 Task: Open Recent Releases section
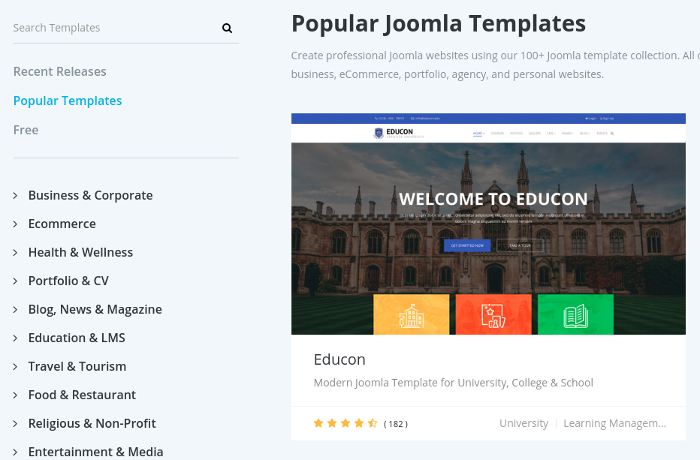tap(60, 71)
